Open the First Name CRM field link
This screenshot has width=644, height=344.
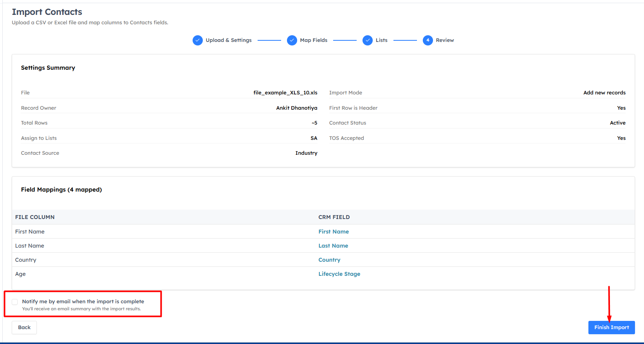(334, 232)
